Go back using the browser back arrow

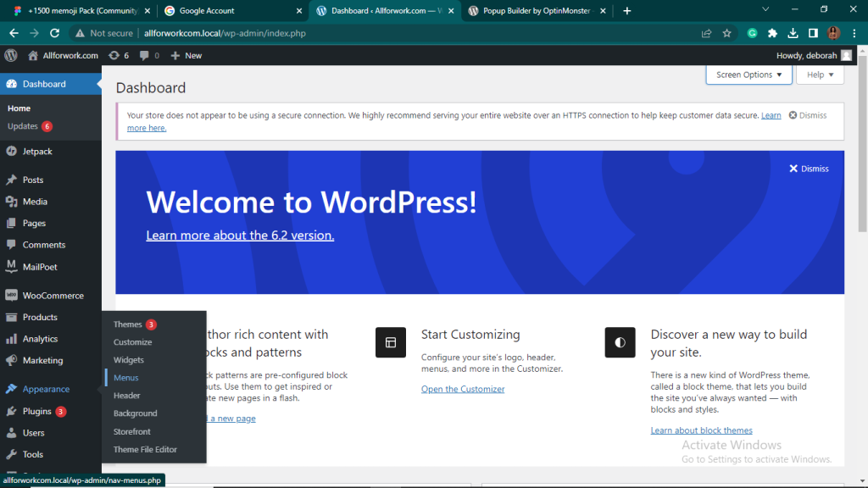14,33
